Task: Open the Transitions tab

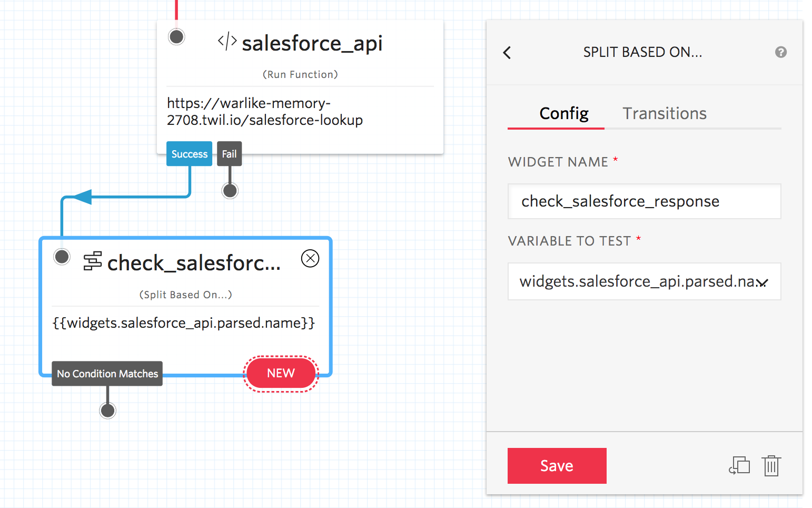Action: [665, 113]
